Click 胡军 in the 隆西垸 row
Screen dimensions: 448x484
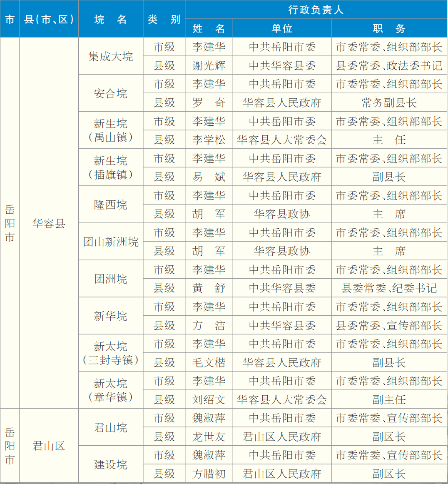[209, 214]
